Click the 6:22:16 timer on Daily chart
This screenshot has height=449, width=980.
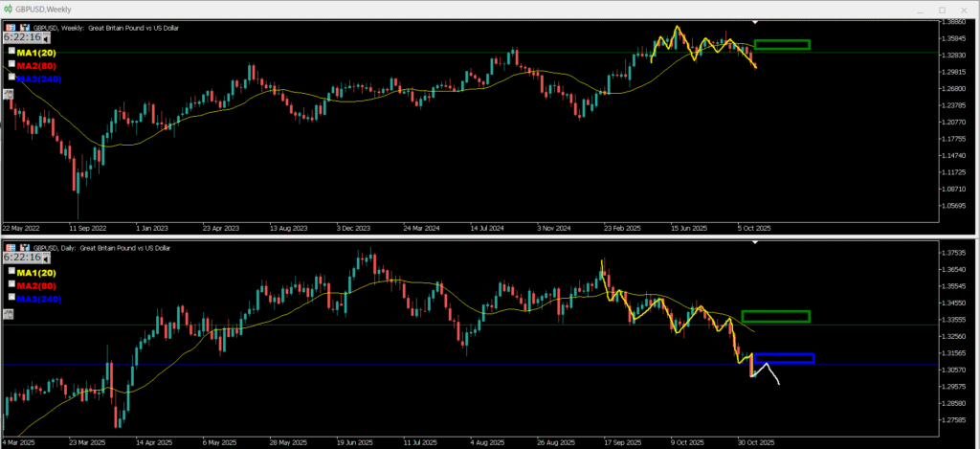(x=24, y=258)
